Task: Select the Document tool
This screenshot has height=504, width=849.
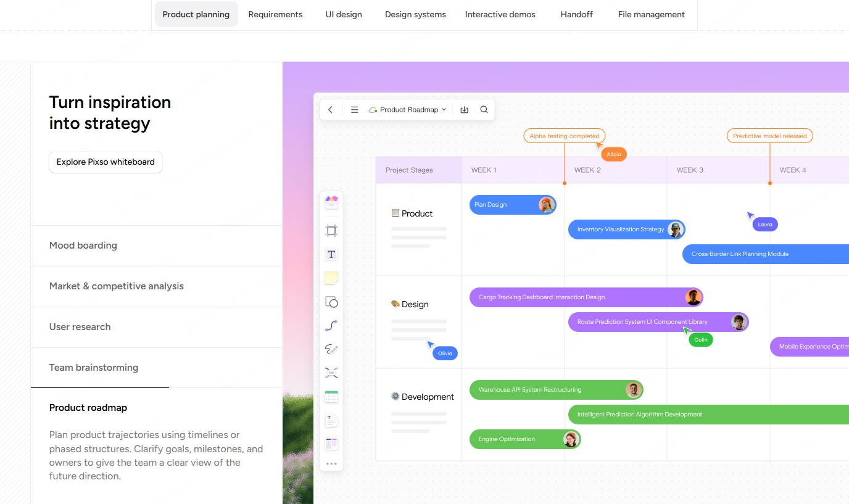Action: point(331,420)
